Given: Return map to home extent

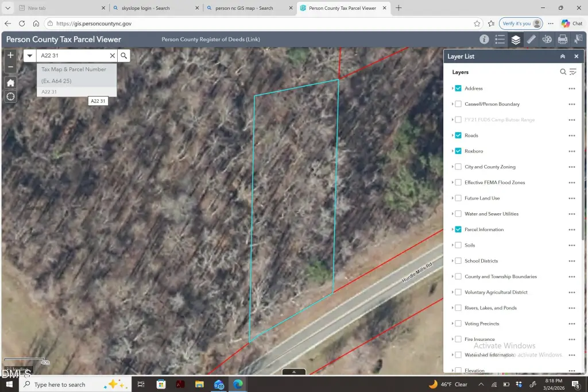Looking at the screenshot, I should (10, 82).
